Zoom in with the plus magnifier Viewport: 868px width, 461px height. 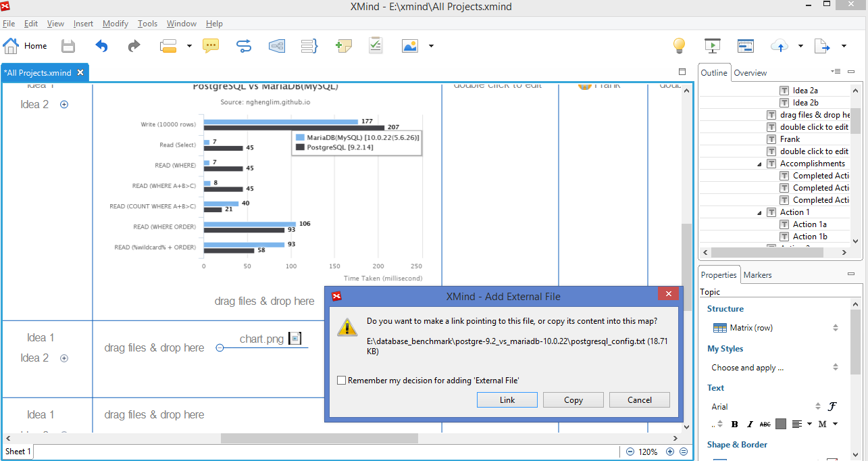click(670, 452)
